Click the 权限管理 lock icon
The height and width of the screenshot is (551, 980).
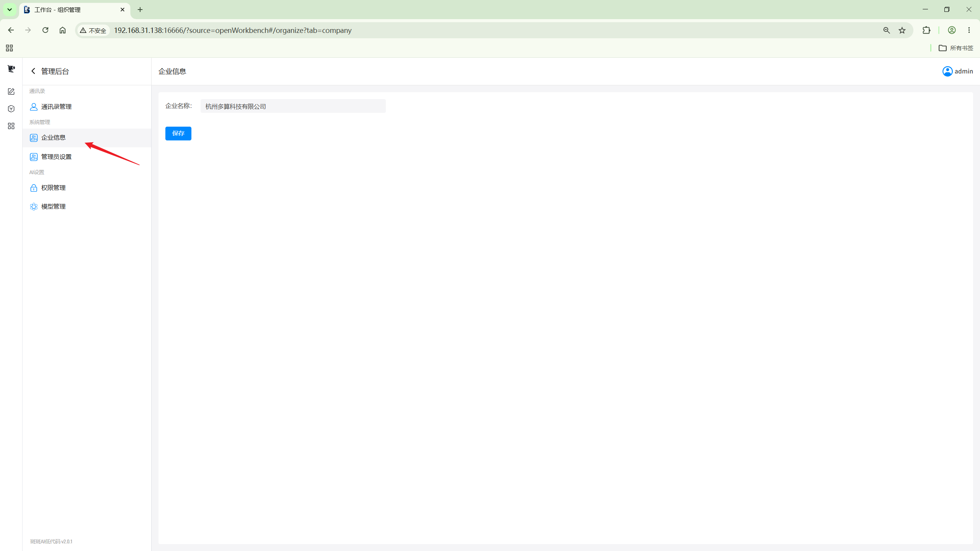pyautogui.click(x=34, y=188)
